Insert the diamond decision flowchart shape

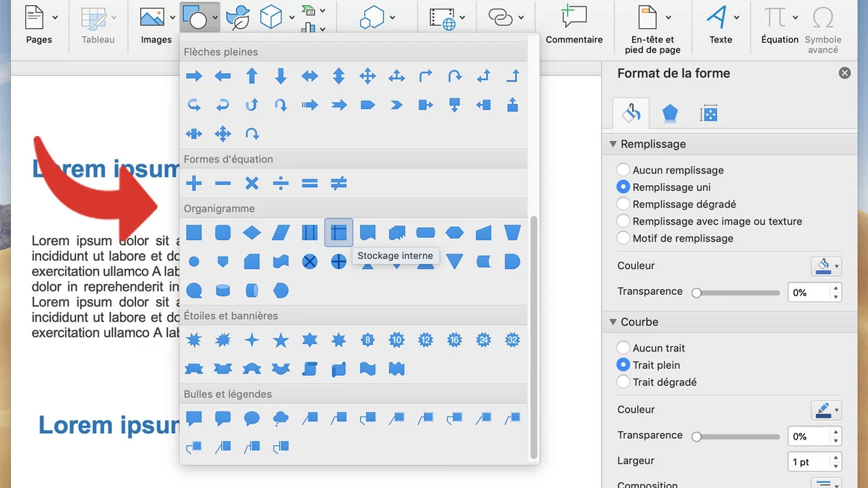tap(252, 233)
